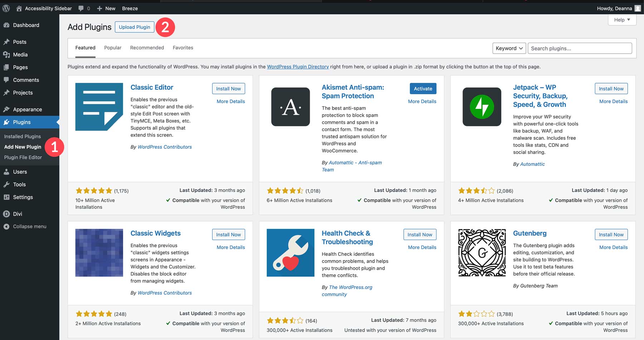Open the Divi menu icon
The height and width of the screenshot is (340, 644).
point(7,214)
